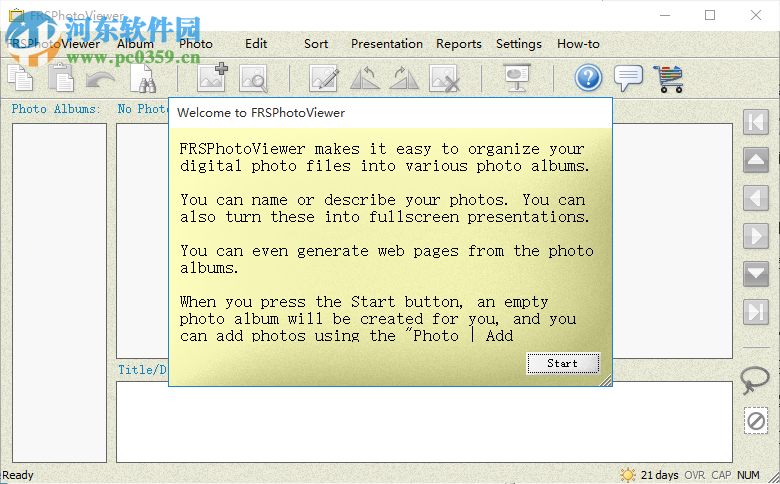Viewport: 780px width, 484px height.
Task: Open the Settings menu
Action: (x=518, y=44)
